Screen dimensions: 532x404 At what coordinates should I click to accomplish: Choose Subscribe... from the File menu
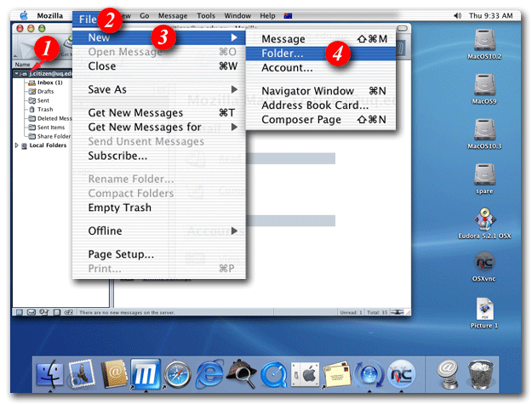(x=117, y=156)
